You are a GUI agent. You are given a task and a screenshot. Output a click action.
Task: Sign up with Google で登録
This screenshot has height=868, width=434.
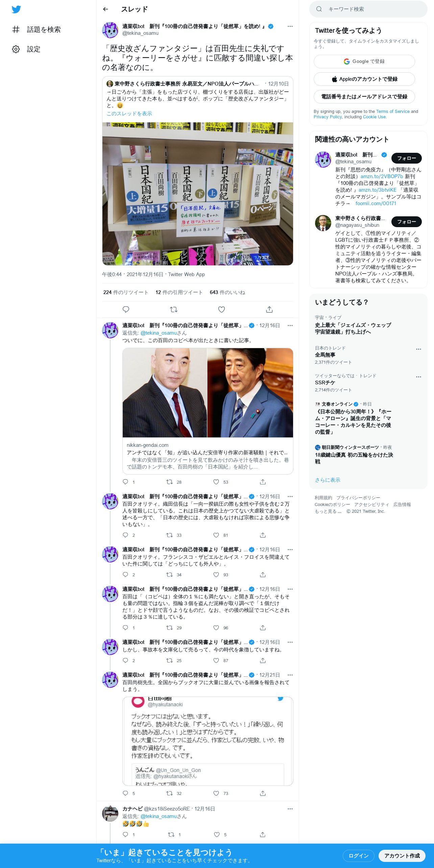click(364, 62)
